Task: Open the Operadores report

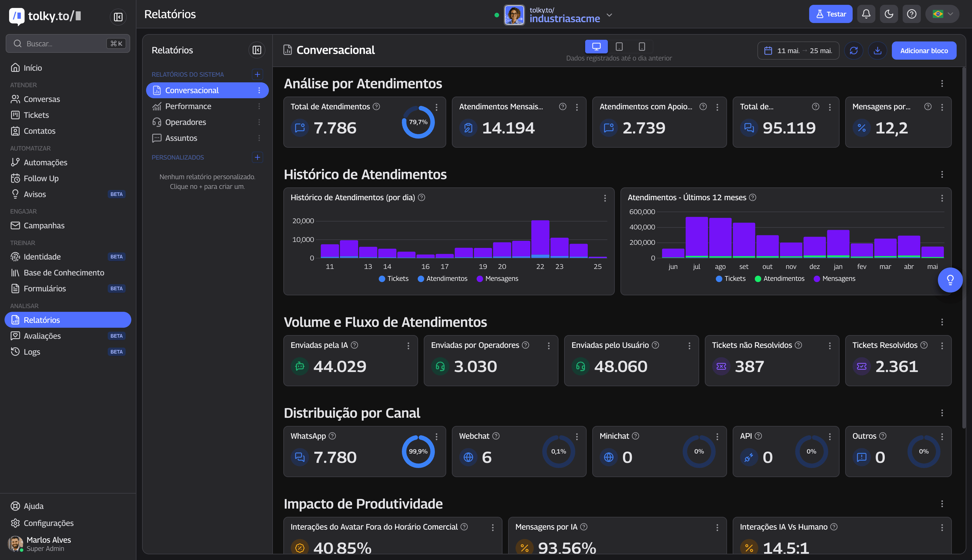Action: [x=207, y=122]
